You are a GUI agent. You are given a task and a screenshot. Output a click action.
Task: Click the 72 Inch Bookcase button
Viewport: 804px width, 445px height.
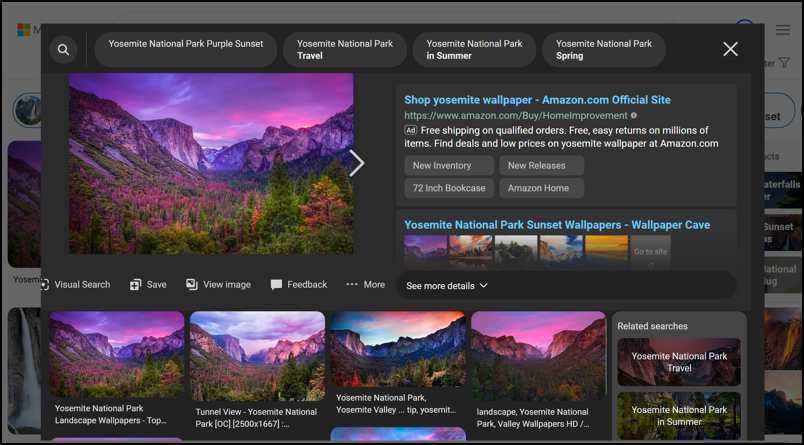coord(449,188)
